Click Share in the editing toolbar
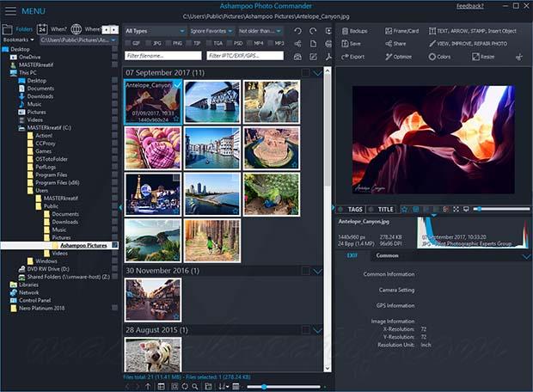 click(395, 44)
